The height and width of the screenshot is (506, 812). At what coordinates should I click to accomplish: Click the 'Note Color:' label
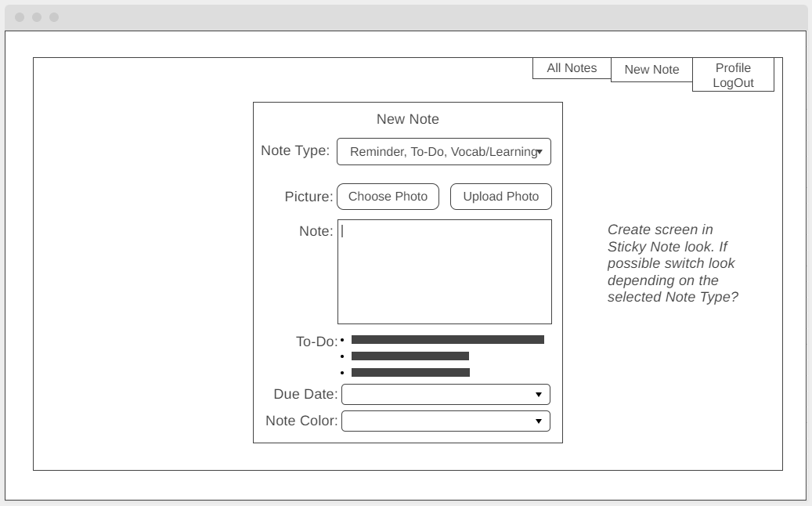point(301,421)
